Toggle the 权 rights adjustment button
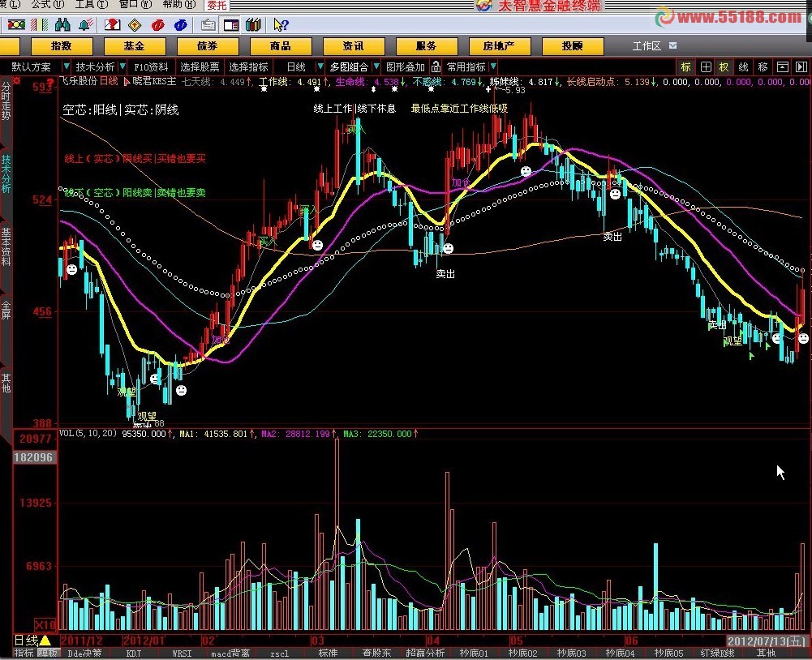This screenshot has width=812, height=660. pos(724,66)
